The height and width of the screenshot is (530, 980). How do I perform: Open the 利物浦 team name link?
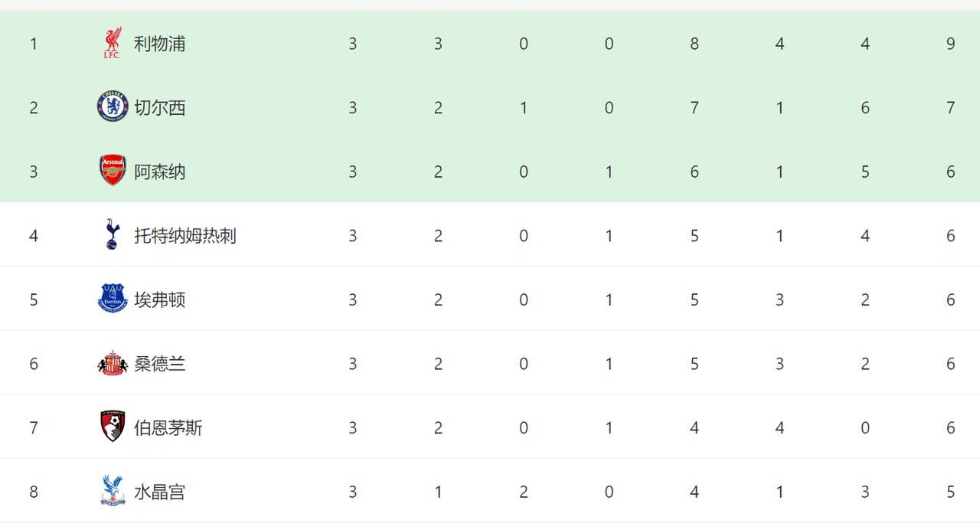pos(160,44)
